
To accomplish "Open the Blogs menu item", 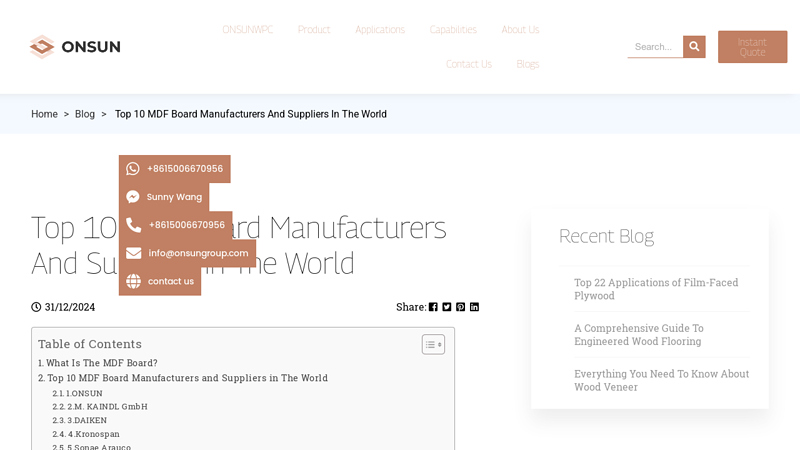I will pos(528,64).
